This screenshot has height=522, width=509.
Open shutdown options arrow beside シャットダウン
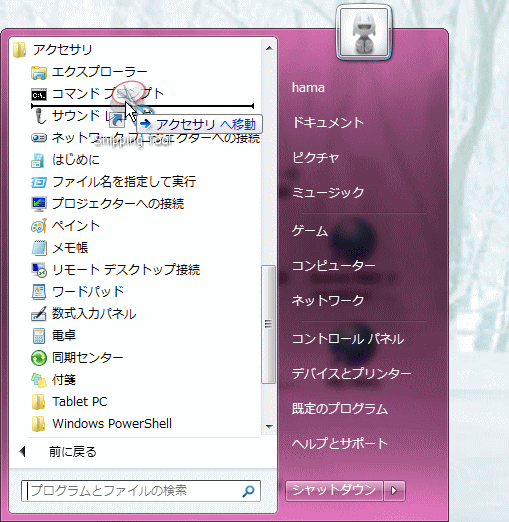coord(394,491)
